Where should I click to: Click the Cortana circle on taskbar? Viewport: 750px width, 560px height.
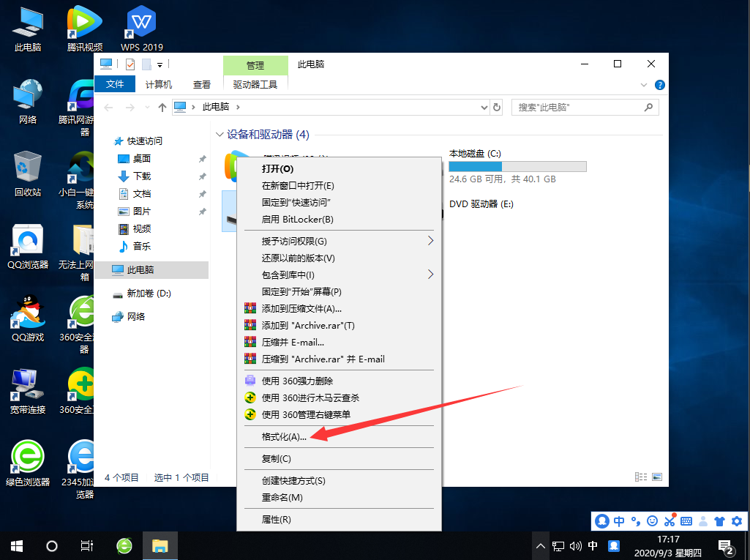tap(52, 546)
